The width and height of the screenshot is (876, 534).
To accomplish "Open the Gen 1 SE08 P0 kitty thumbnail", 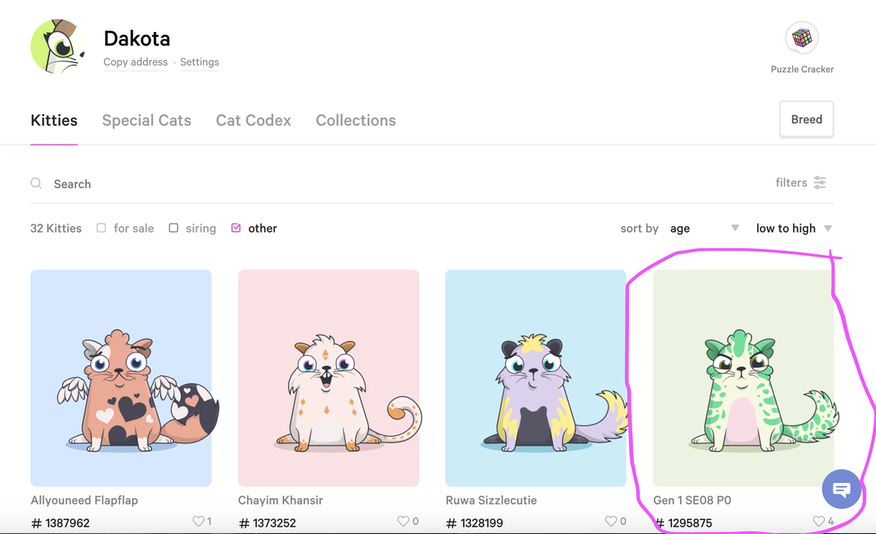I will [x=742, y=378].
